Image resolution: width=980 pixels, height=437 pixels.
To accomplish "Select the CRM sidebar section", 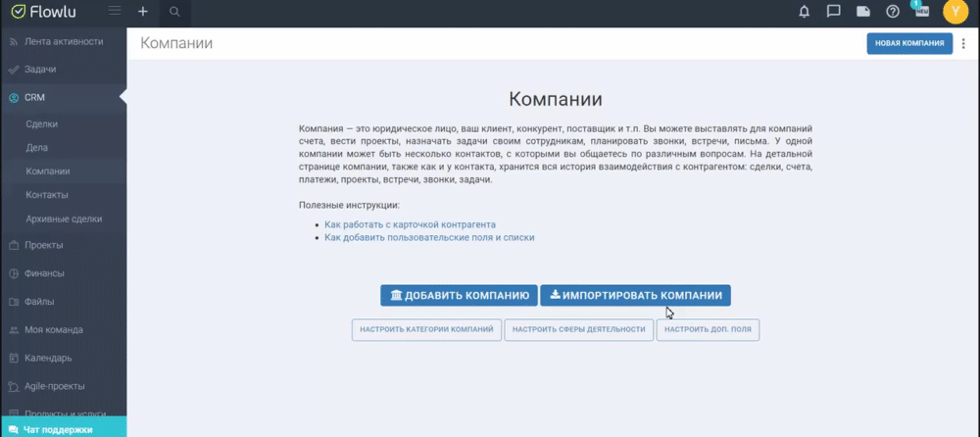I will [63, 98].
